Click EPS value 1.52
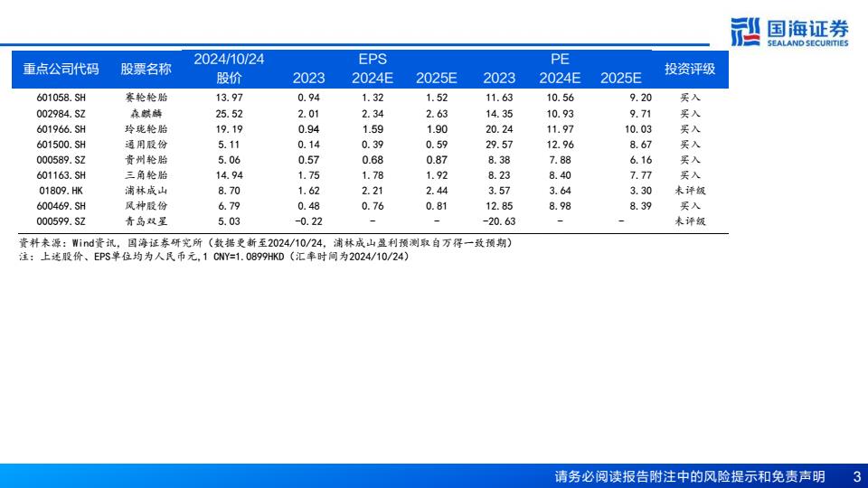 [437, 98]
